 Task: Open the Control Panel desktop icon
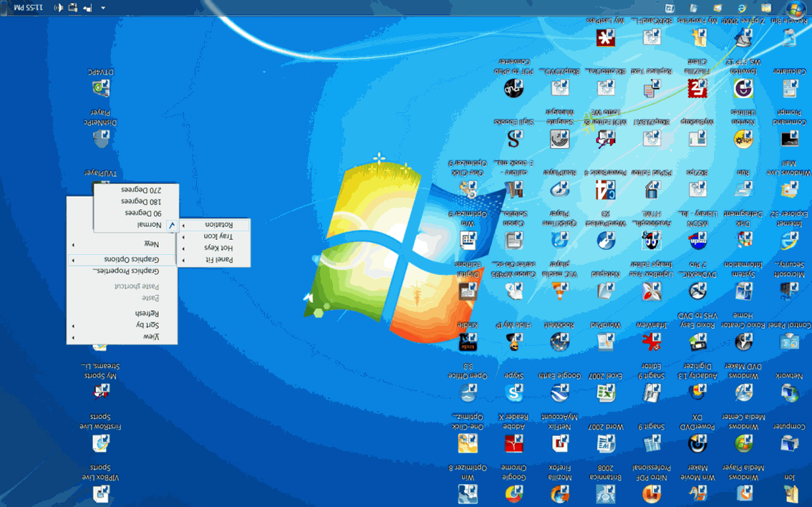click(x=789, y=342)
